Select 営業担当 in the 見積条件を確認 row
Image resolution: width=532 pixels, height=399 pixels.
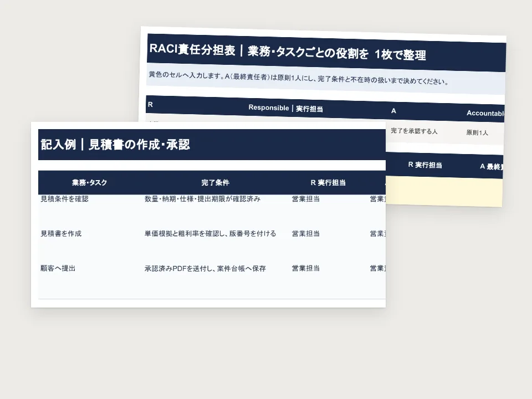point(306,199)
